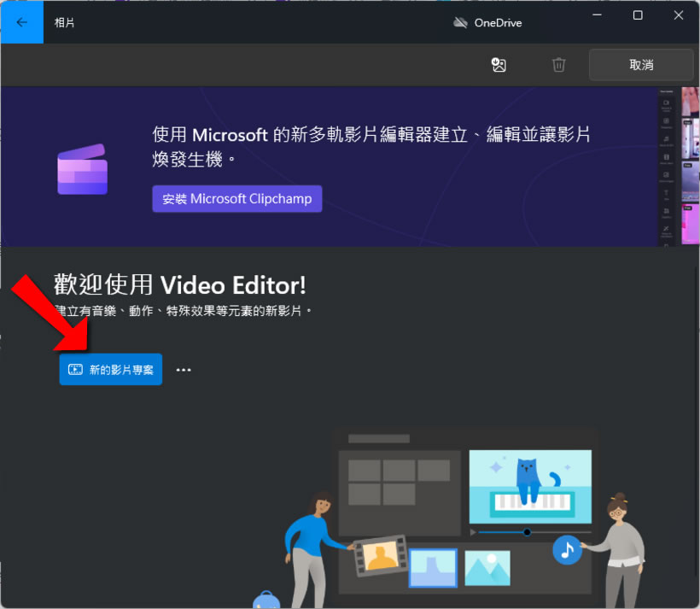The width and height of the screenshot is (700, 609).
Task: Start a 新的影片專案 new video project
Action: pos(111,370)
